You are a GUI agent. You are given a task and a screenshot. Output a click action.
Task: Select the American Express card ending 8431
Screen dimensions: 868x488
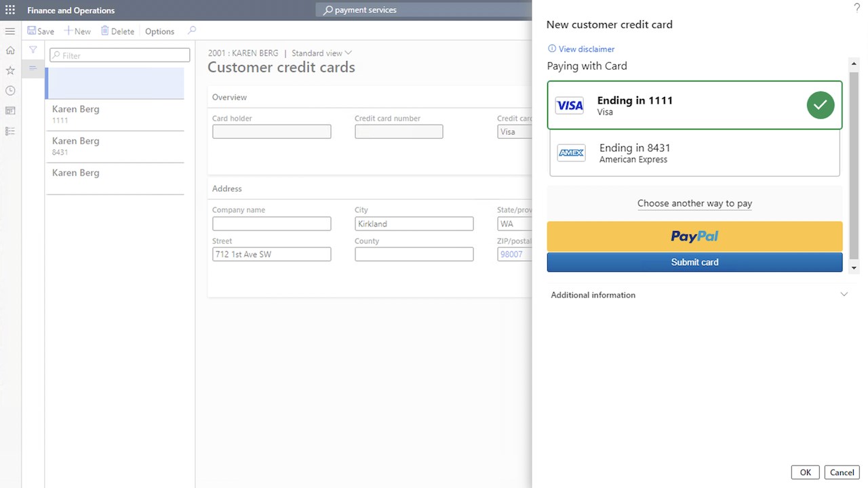coord(694,153)
